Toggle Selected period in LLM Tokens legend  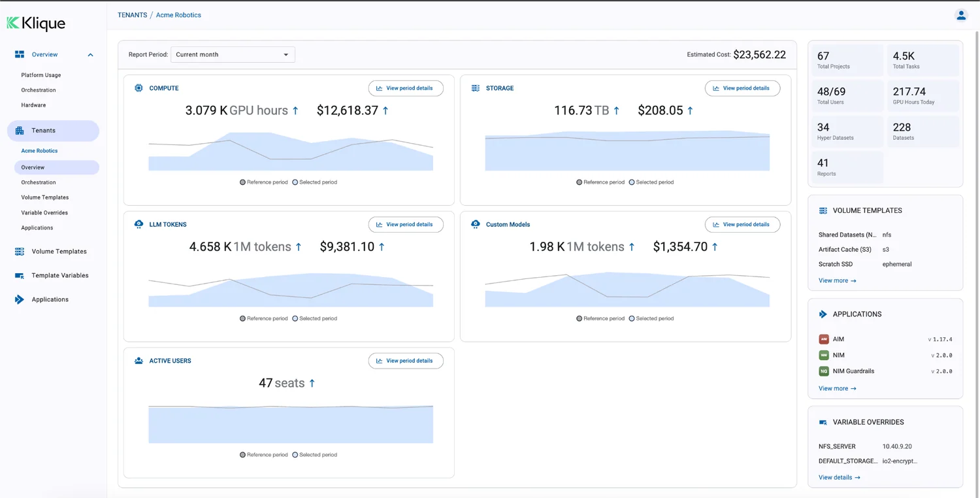pyautogui.click(x=314, y=318)
